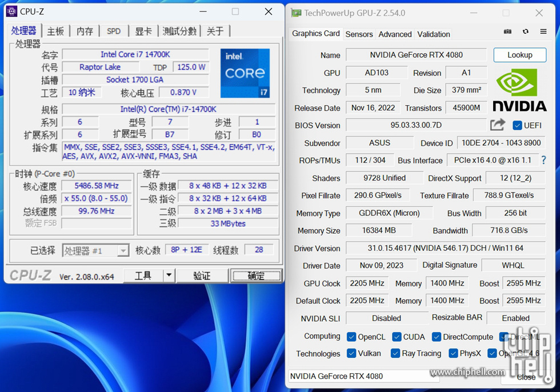
Task: Open the 測試分數 tab in CPU-Z
Action: 179,31
